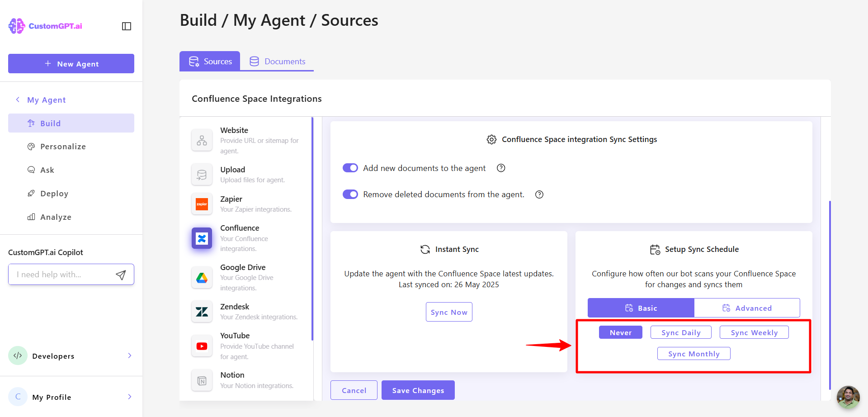Select the Sync Daily option
This screenshot has height=417, width=868.
click(681, 332)
